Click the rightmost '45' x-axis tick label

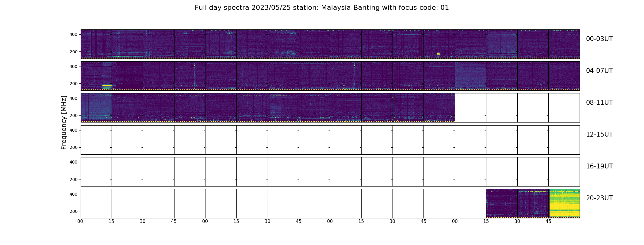click(548, 221)
